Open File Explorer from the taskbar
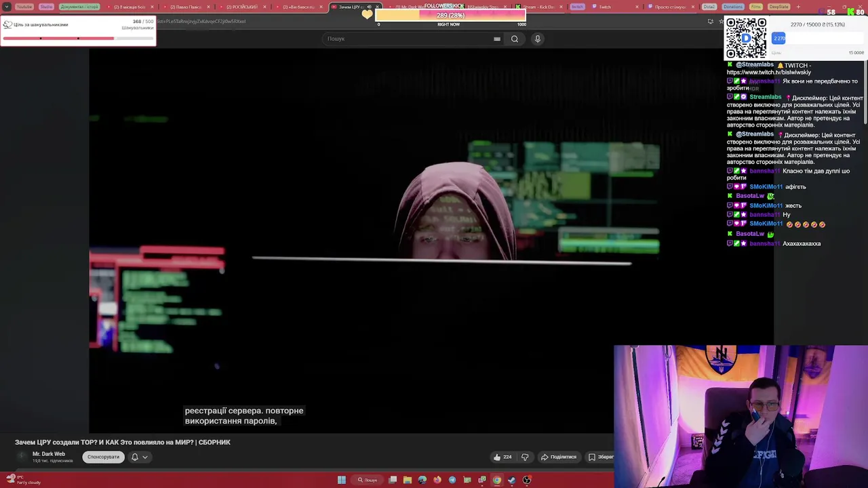The image size is (868, 488). (x=408, y=480)
